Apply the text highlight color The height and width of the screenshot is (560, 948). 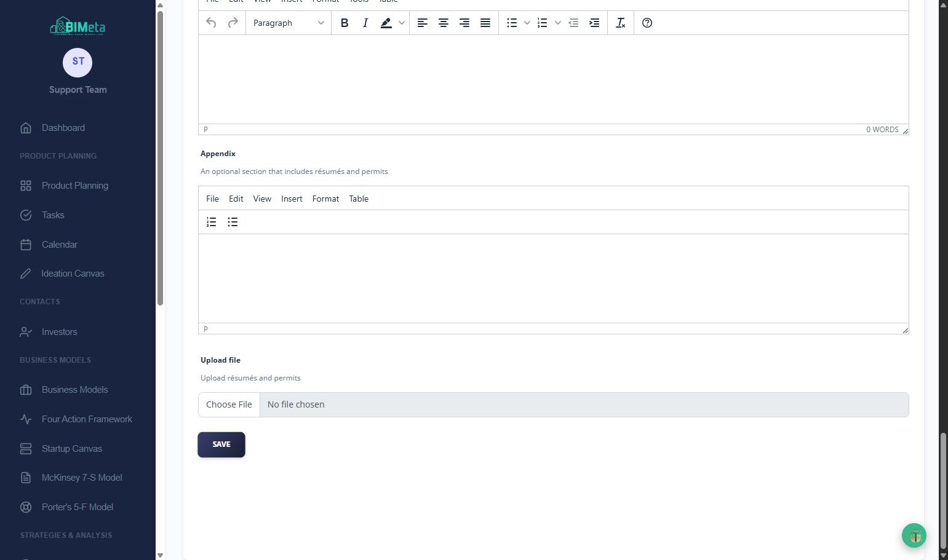386,23
